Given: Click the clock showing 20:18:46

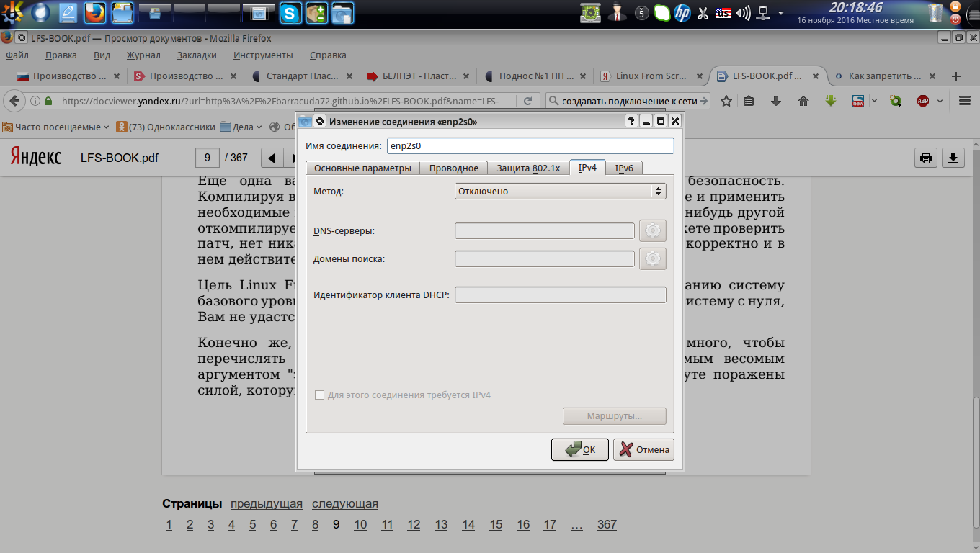Looking at the screenshot, I should click(855, 8).
